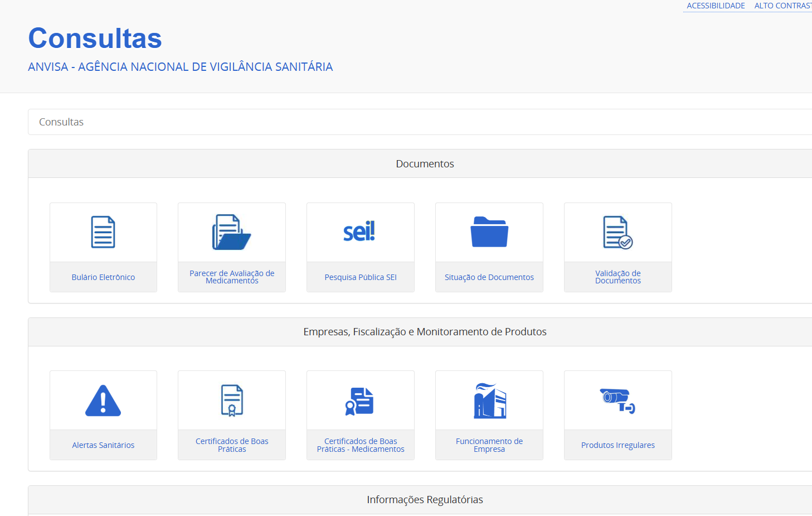Click the Validação de Documentos checkmark icon
This screenshot has width=812, height=516.
click(x=618, y=233)
